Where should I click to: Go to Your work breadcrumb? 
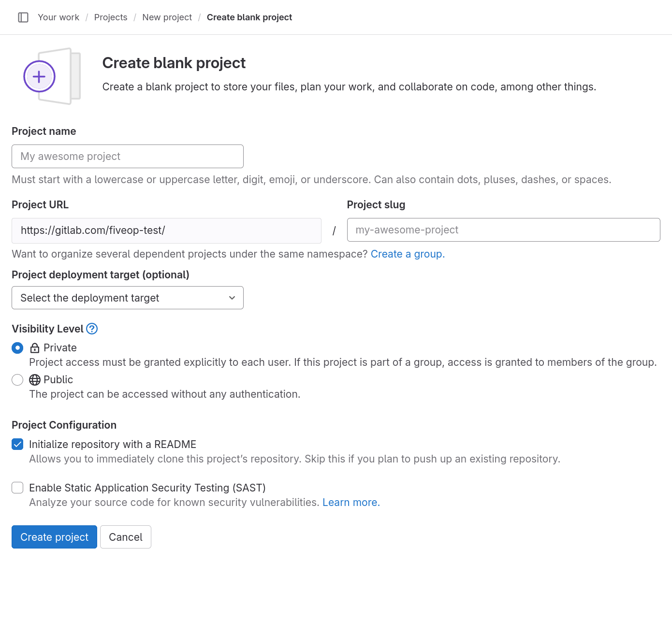click(x=58, y=17)
